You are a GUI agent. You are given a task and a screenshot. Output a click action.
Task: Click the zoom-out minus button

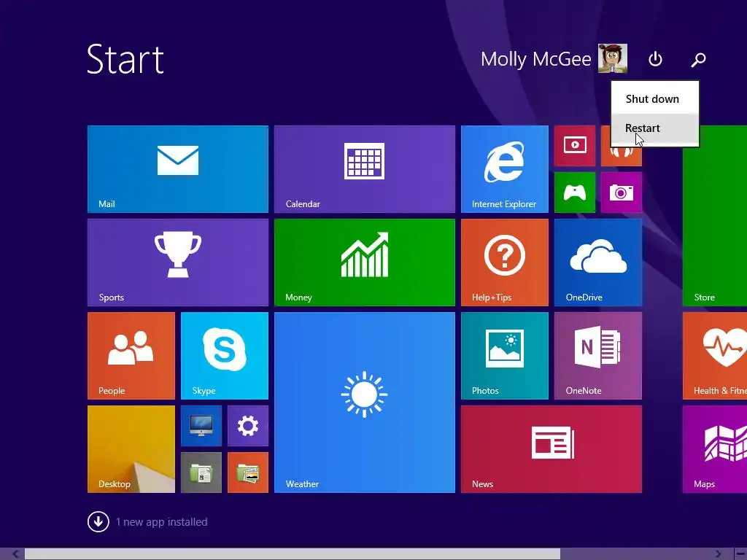pyautogui.click(x=741, y=554)
